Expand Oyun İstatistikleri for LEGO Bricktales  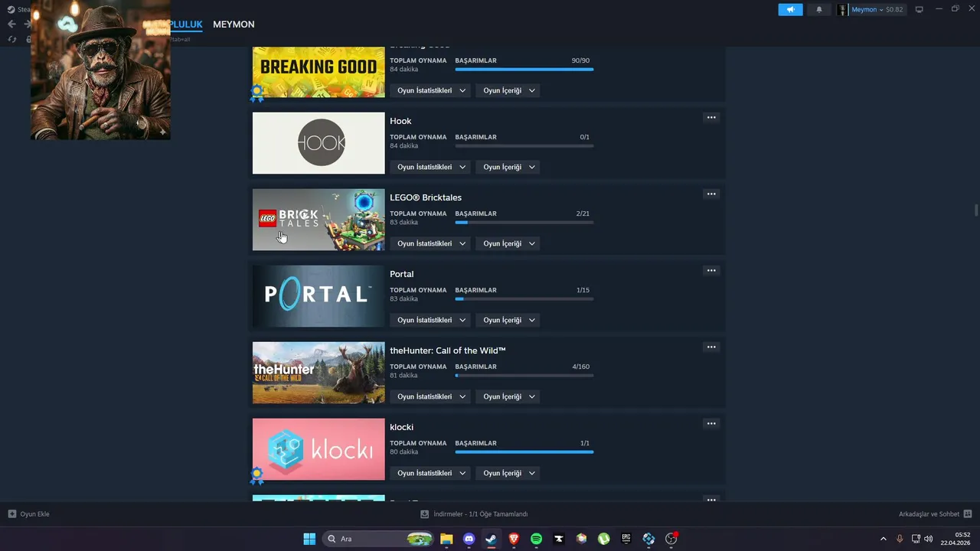(x=430, y=243)
